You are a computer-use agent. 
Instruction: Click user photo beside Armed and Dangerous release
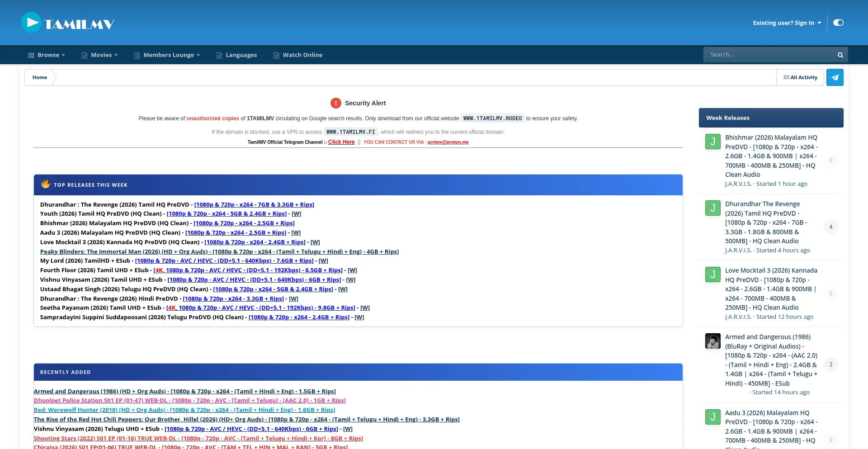[x=713, y=341]
